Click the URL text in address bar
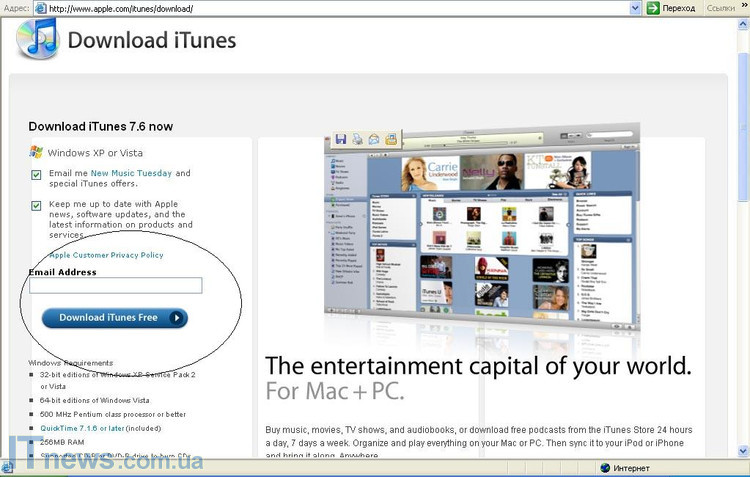The height and width of the screenshot is (477, 750). (x=120, y=8)
